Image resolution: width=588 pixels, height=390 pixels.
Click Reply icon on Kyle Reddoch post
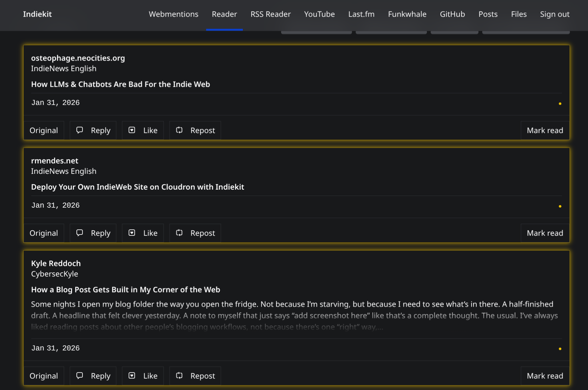click(x=80, y=375)
